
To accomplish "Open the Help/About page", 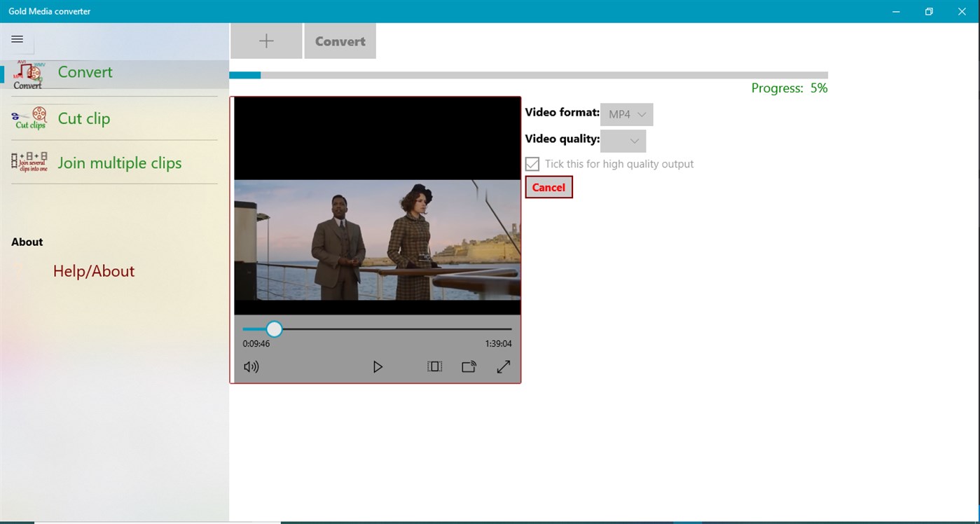I will pos(93,271).
